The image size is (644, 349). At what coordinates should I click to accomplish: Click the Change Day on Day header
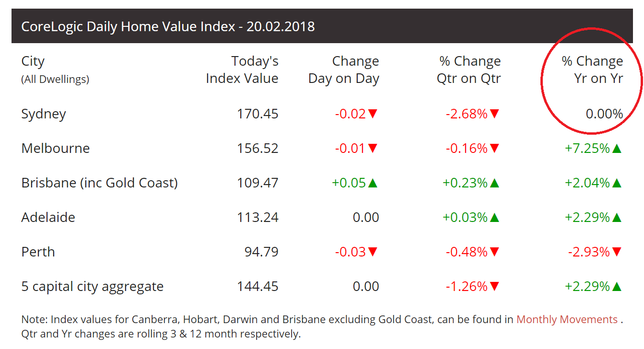(x=344, y=70)
